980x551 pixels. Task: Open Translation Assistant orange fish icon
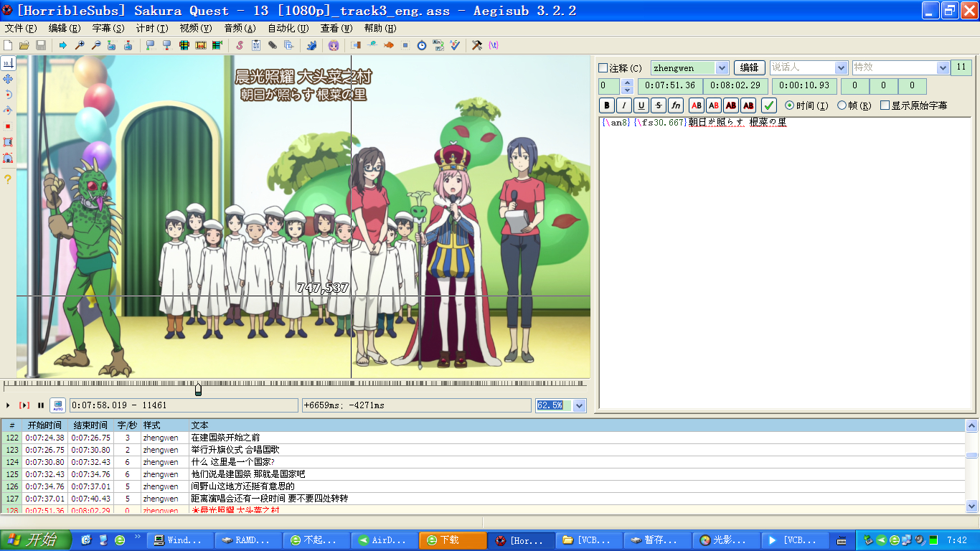389,45
